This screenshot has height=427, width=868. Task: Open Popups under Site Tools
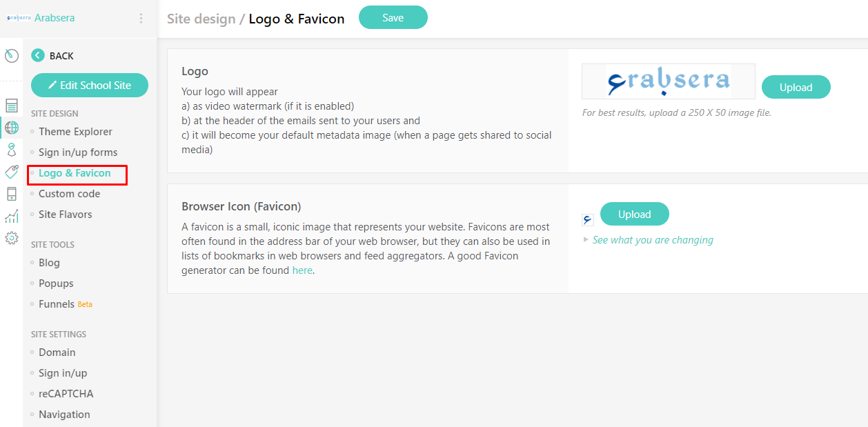click(56, 284)
